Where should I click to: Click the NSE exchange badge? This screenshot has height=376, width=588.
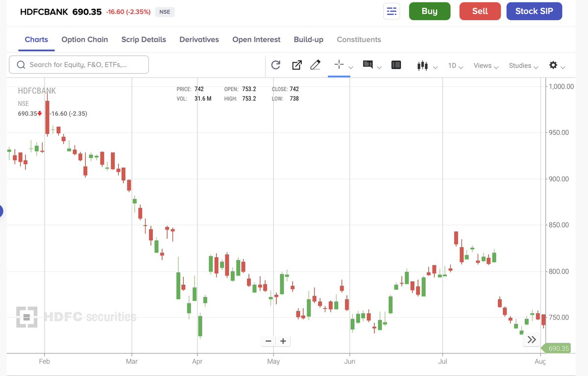click(165, 12)
